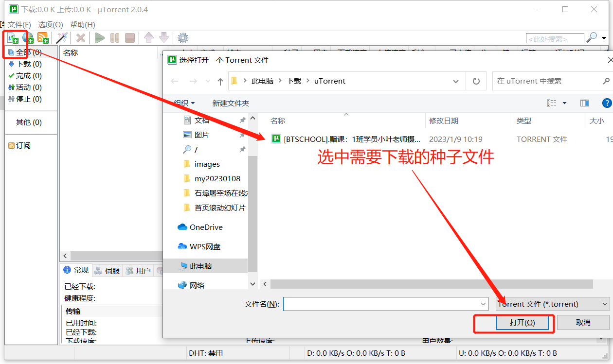The image size is (613, 364).
Task: Select the 活动 (0) category
Action: point(31,87)
